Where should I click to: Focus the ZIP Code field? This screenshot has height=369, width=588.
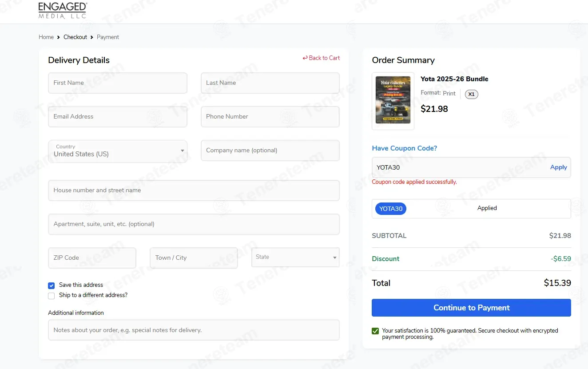click(x=92, y=258)
